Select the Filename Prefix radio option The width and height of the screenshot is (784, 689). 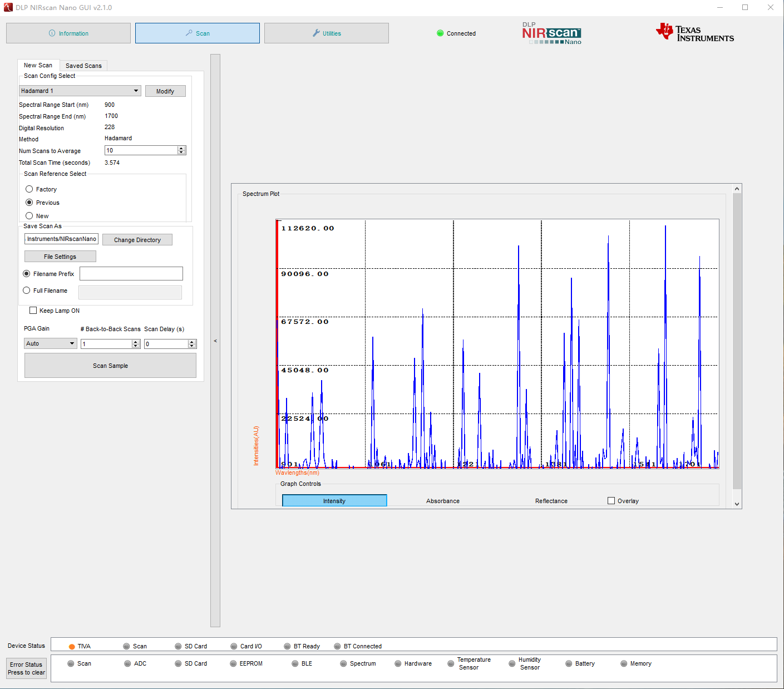[26, 274]
